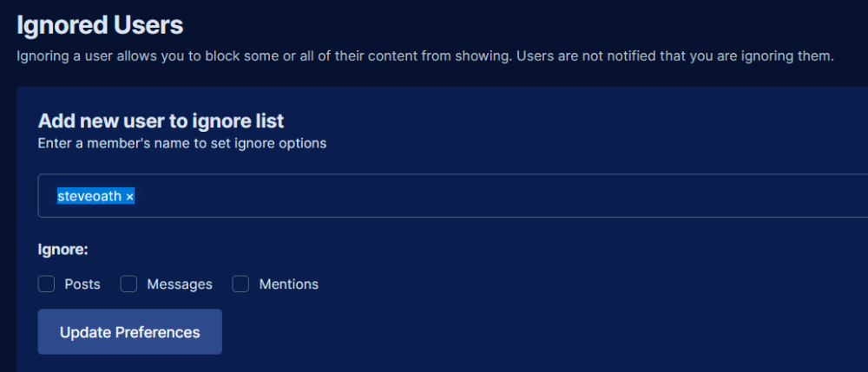Click the Enter a member's name hint text
Viewport: 868px width, 372px height.
pos(182,144)
